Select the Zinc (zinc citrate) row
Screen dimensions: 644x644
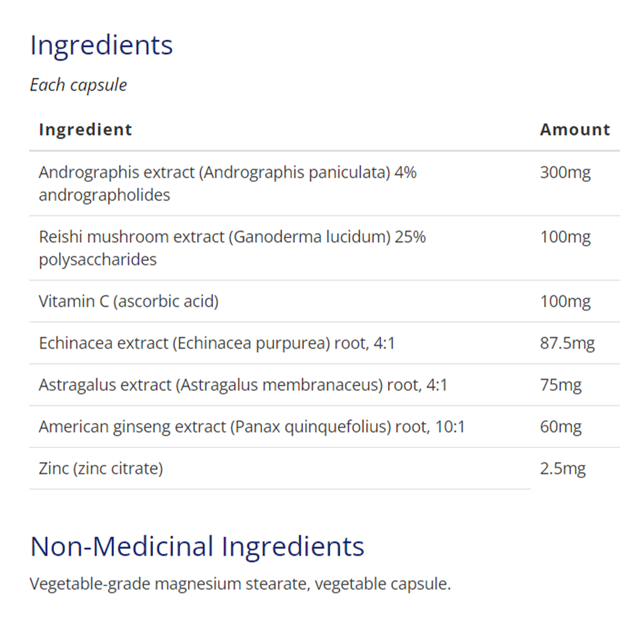101,469
